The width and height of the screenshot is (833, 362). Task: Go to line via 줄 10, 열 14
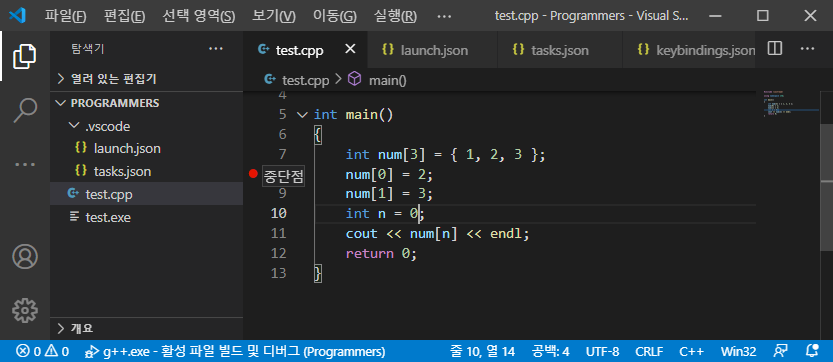(483, 351)
